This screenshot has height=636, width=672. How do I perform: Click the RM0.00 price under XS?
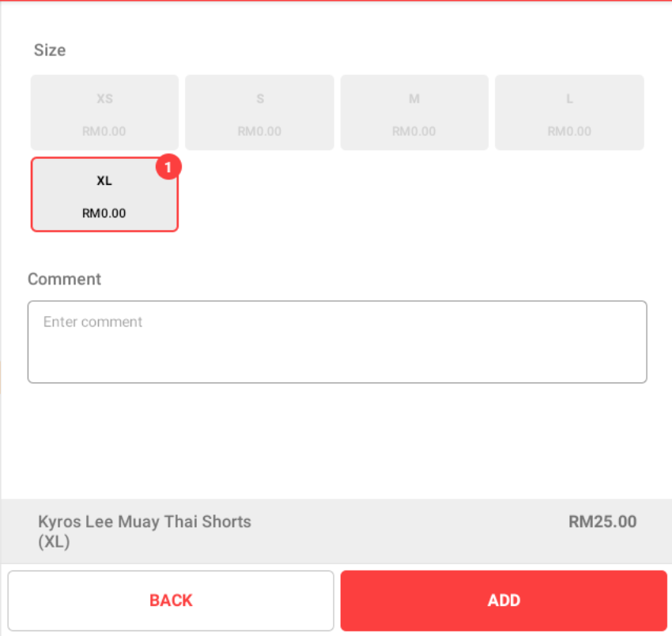point(104,131)
